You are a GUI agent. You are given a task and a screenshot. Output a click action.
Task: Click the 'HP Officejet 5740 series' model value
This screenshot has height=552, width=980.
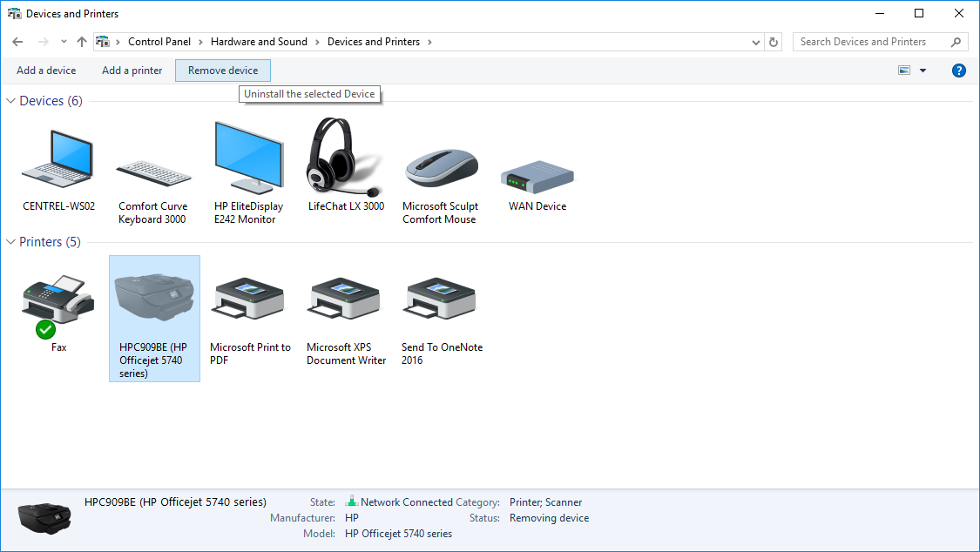398,533
